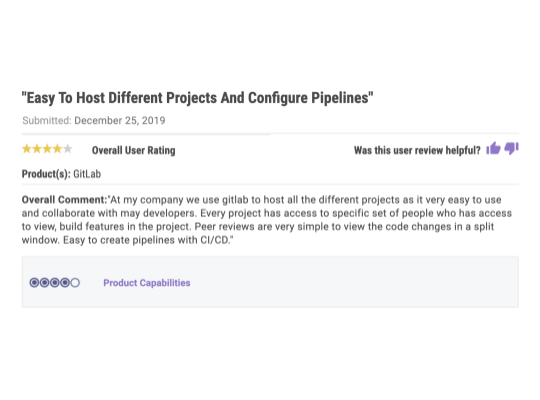Click the thumbs-up helpful icon

[493, 148]
